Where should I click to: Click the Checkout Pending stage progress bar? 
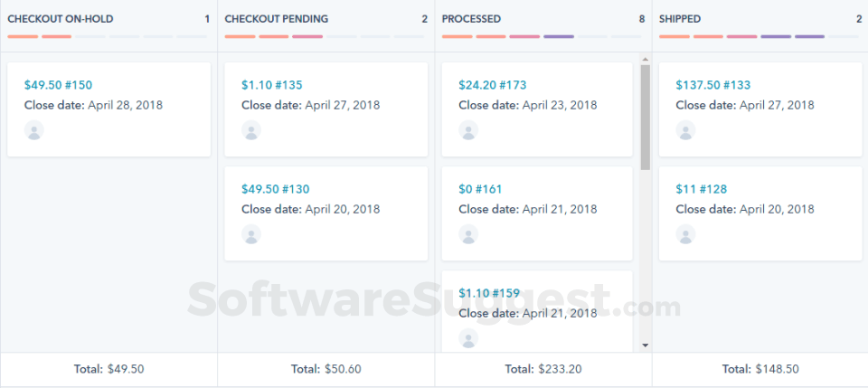(324, 36)
